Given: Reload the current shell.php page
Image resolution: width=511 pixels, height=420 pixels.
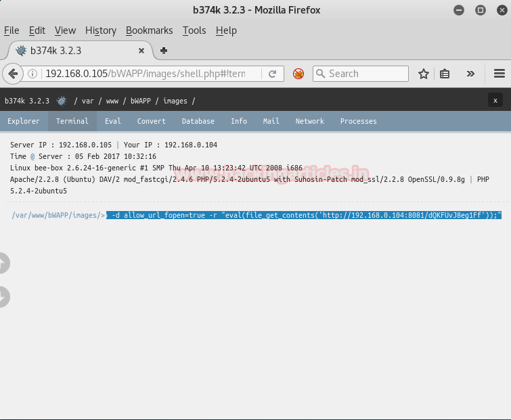Looking at the screenshot, I should pos(273,74).
